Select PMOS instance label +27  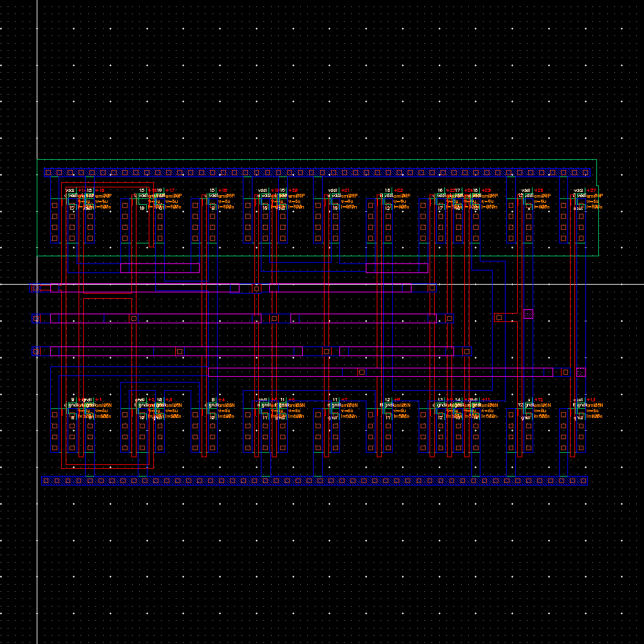pos(591,191)
